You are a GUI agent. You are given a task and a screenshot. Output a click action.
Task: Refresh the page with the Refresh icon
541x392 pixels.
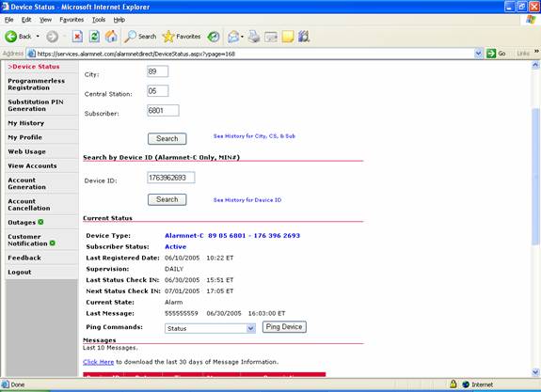[94, 37]
